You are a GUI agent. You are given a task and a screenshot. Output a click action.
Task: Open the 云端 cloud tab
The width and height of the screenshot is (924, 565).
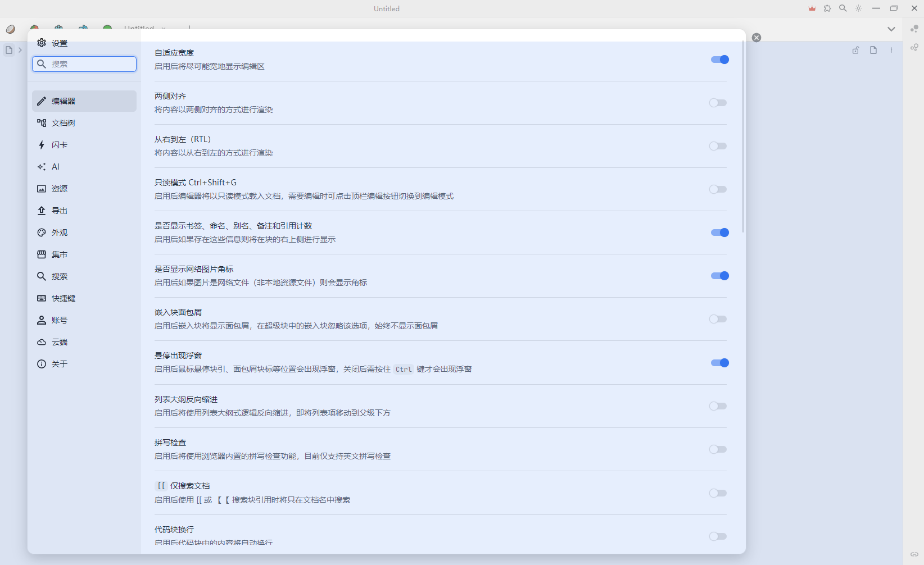(84, 342)
